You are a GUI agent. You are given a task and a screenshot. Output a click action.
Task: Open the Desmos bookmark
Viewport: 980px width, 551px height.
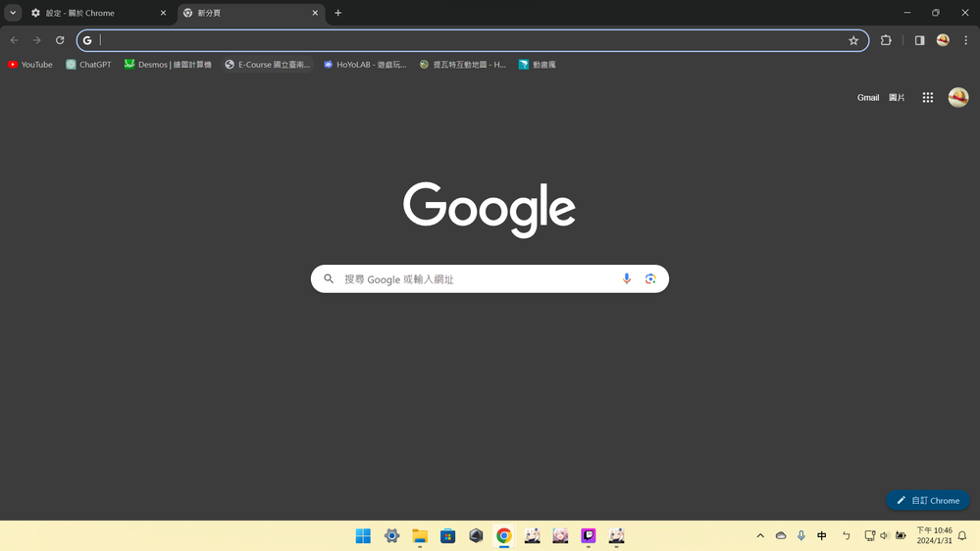168,65
